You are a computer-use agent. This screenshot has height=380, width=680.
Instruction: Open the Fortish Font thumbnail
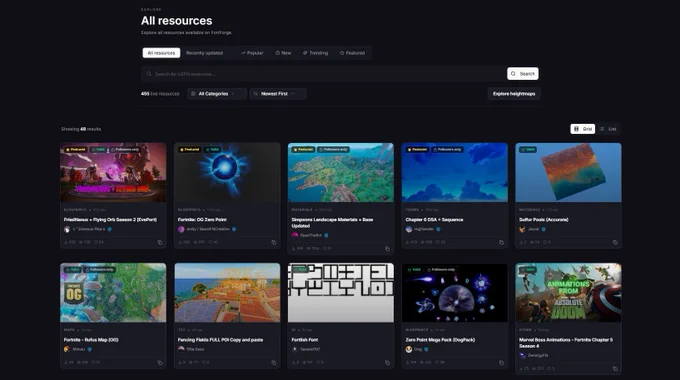coord(341,293)
